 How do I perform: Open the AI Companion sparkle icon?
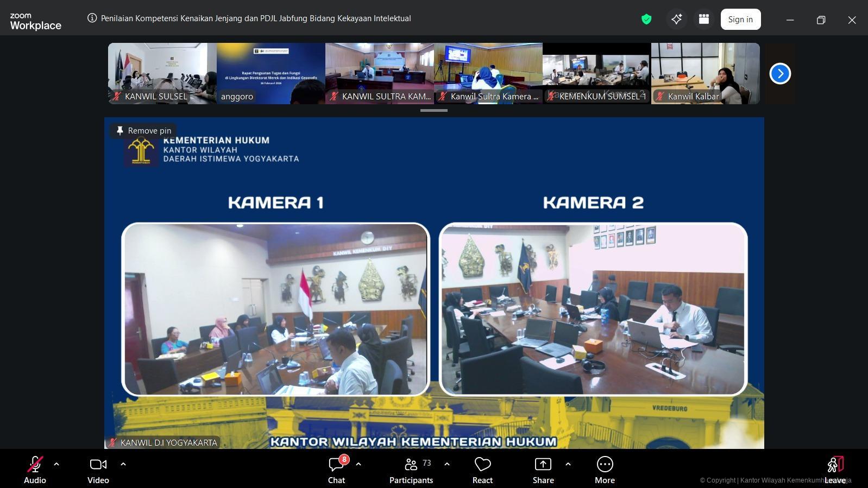coord(676,20)
